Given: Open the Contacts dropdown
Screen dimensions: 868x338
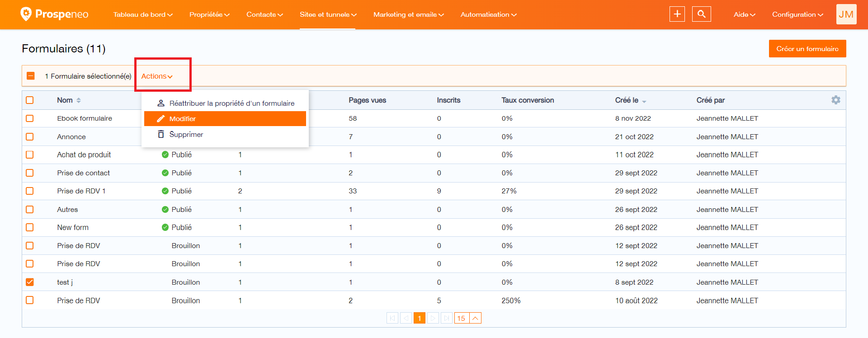Looking at the screenshot, I should click(264, 14).
